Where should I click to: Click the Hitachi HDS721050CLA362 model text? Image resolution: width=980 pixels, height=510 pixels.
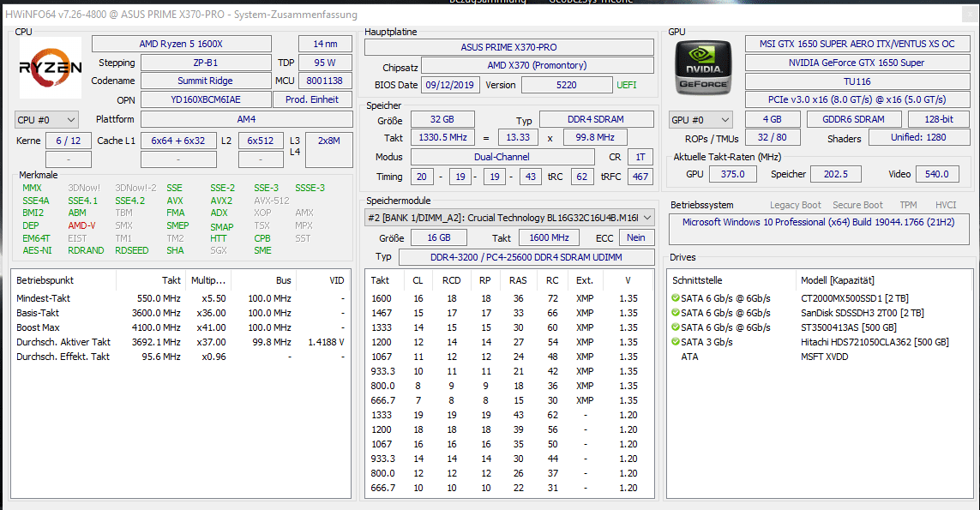click(x=875, y=342)
